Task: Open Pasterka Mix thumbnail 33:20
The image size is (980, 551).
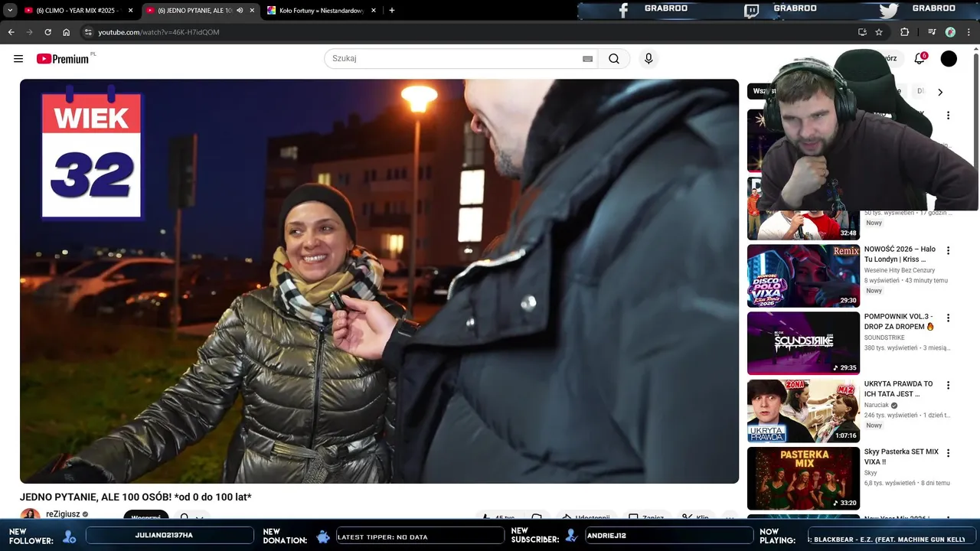Action: [803, 478]
